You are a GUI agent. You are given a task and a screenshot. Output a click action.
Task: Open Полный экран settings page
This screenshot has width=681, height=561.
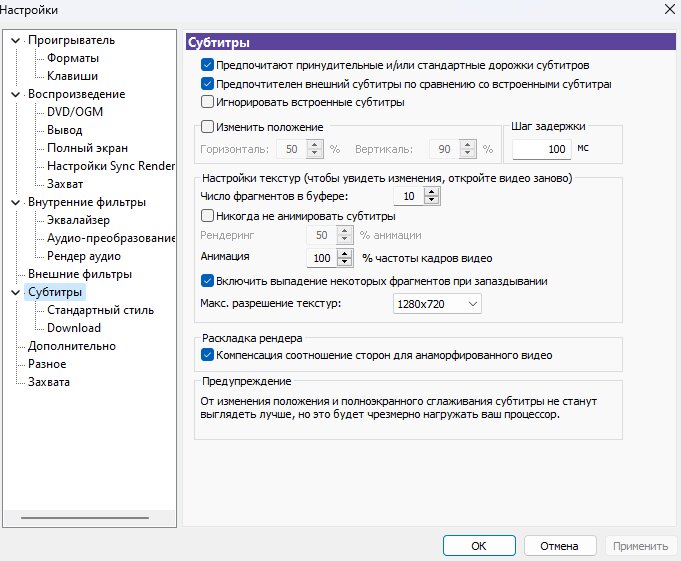pyautogui.click(x=87, y=148)
